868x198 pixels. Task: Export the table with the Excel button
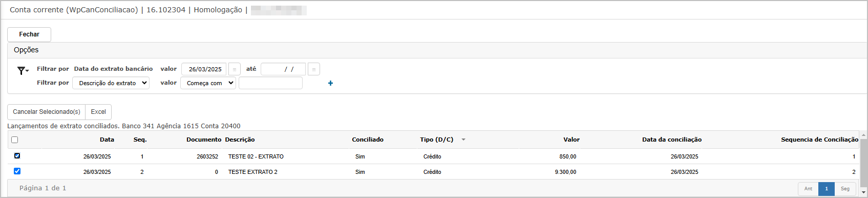point(98,112)
